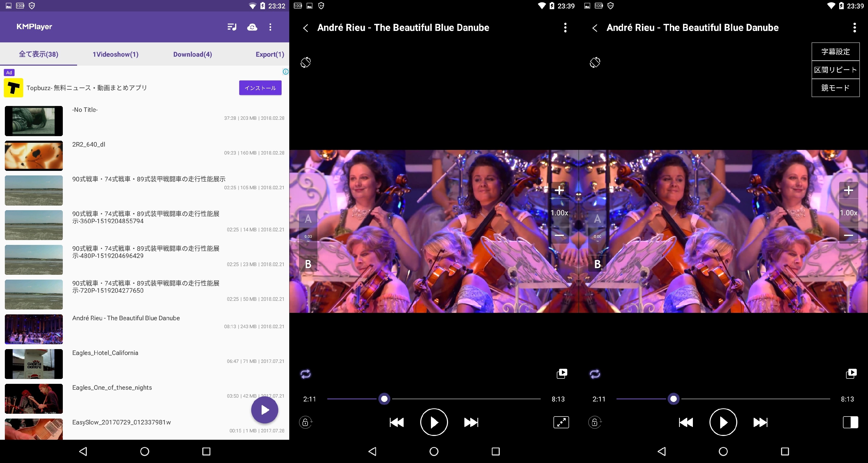
Task: Select 鏡モード from the popup menu
Action: [835, 88]
